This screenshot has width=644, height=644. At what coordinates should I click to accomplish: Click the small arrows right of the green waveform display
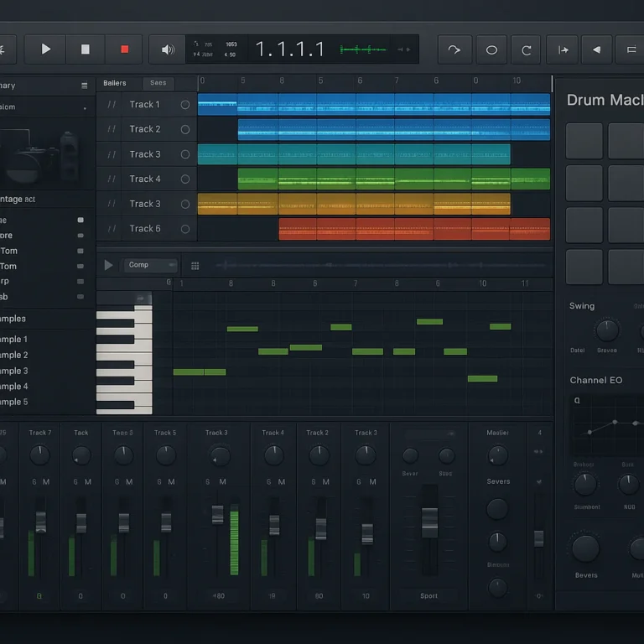tap(403, 49)
